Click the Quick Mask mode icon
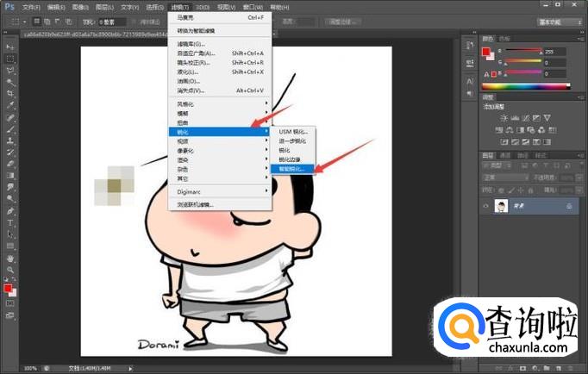The height and width of the screenshot is (374, 588). [x=10, y=303]
